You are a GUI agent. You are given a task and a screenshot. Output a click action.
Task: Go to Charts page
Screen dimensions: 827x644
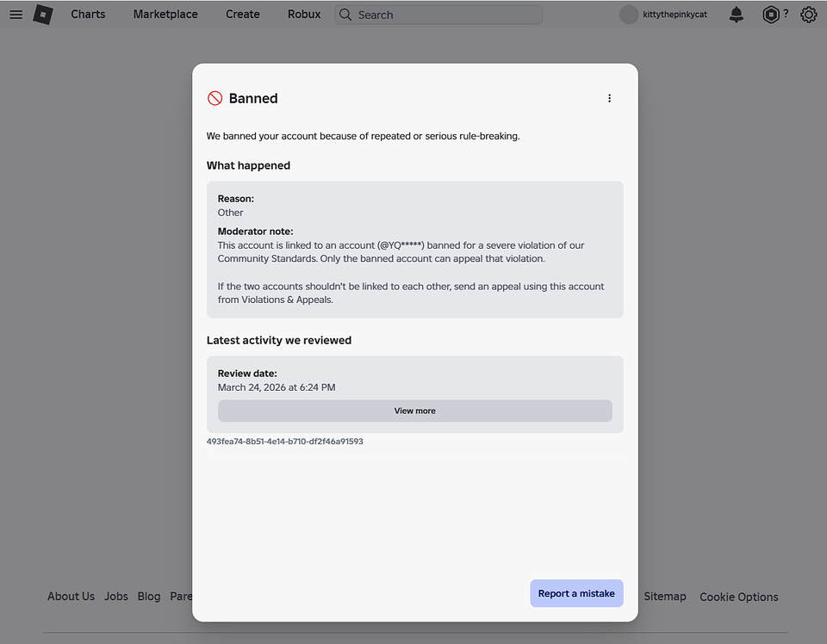(88, 15)
